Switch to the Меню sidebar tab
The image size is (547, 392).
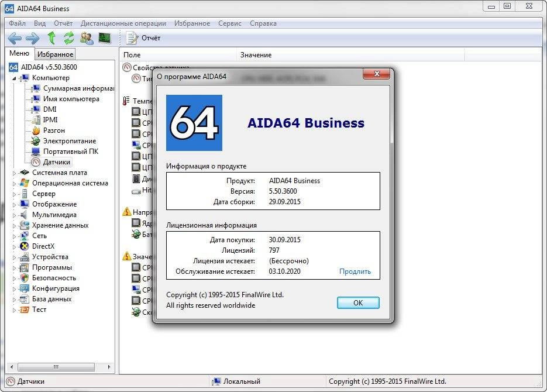coord(19,53)
